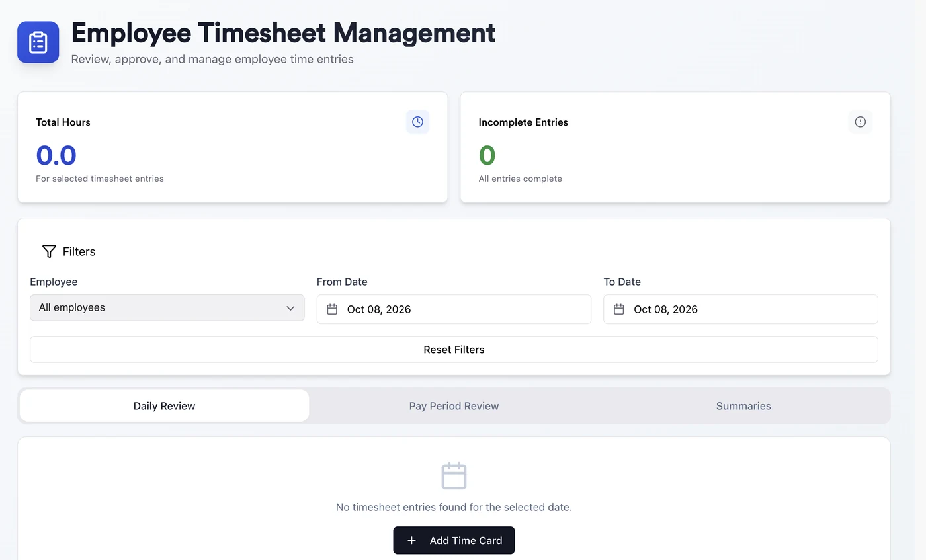The image size is (926, 560).
Task: Click the Total Hours card title
Action: coord(63,122)
